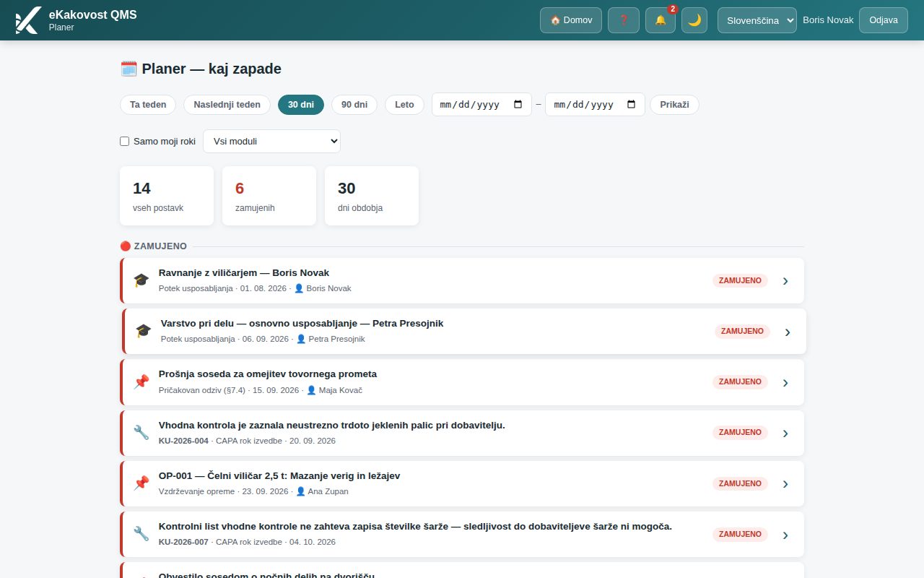Click wrench icon for KU-2026-007 item
The width and height of the screenshot is (924, 578).
141,534
